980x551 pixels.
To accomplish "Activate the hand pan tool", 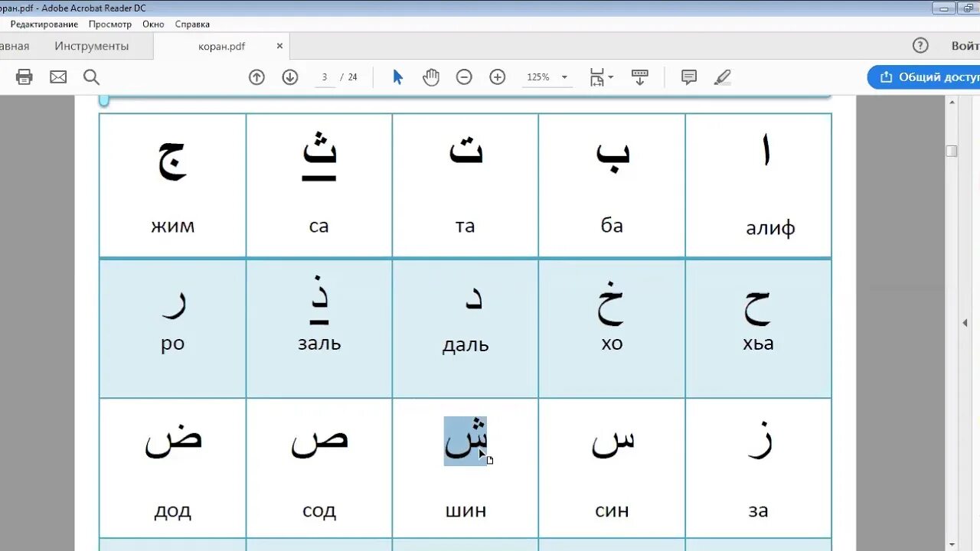I will pyautogui.click(x=431, y=77).
